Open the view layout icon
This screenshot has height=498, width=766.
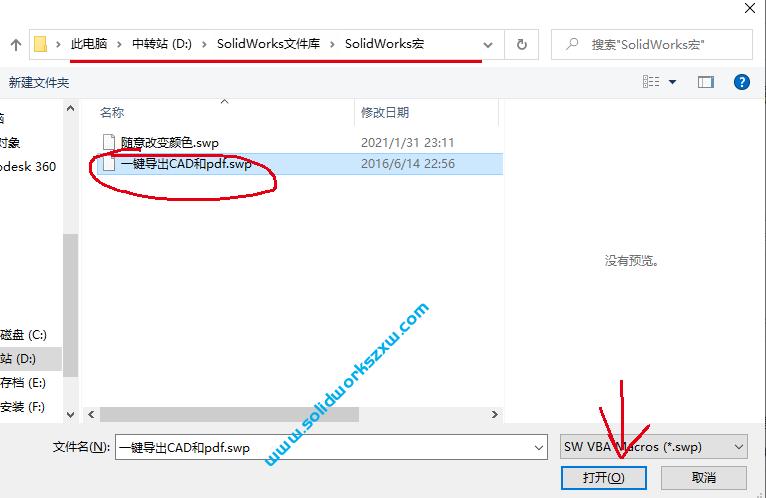(x=651, y=82)
